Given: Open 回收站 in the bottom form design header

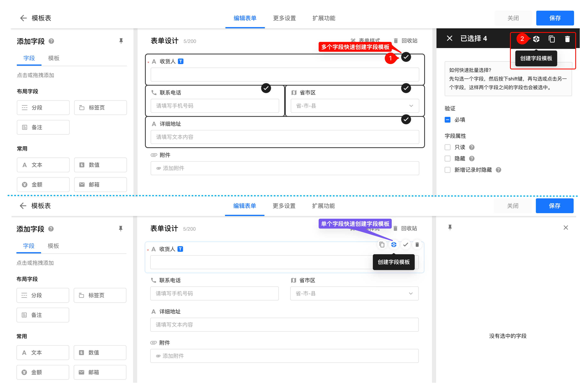Looking at the screenshot, I should click(x=405, y=228).
